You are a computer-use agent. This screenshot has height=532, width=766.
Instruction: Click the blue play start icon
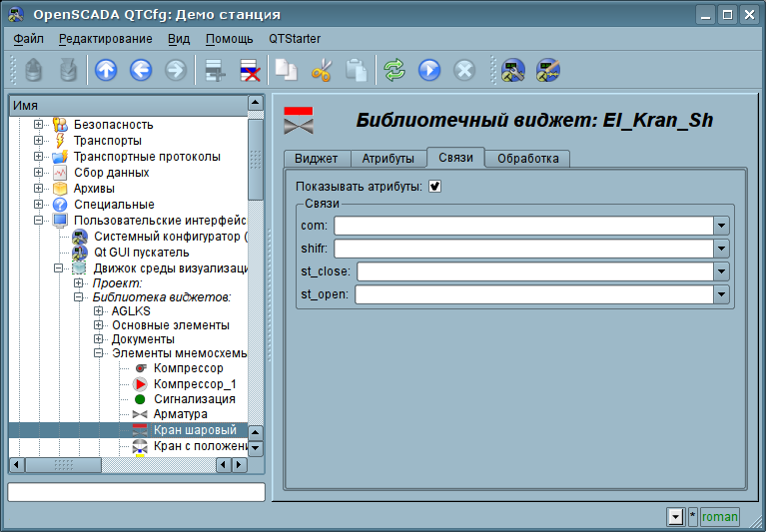tap(429, 70)
